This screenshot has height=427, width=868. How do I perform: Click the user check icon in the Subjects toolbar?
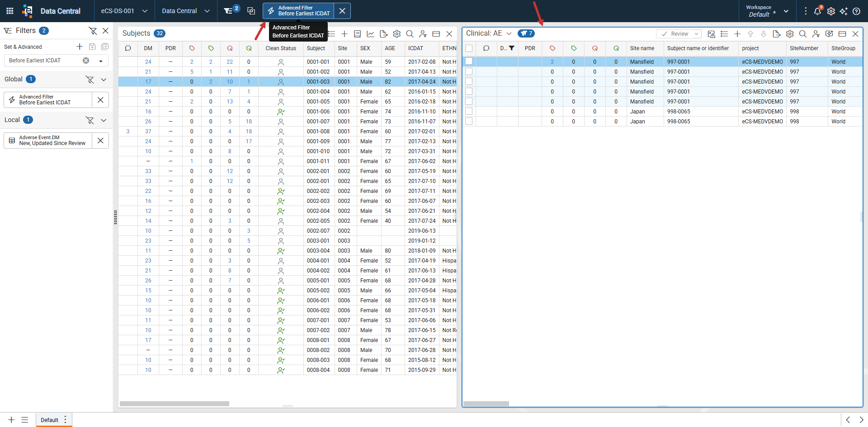point(423,34)
